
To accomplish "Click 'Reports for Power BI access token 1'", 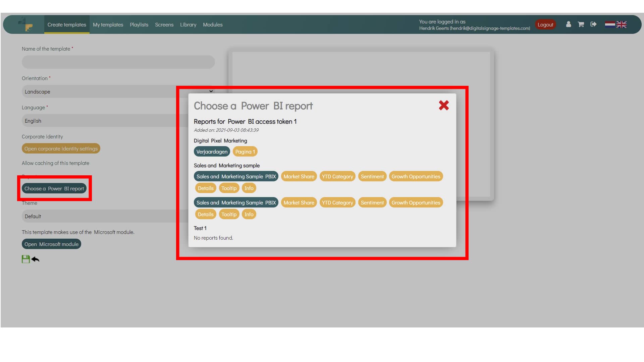I will (245, 122).
